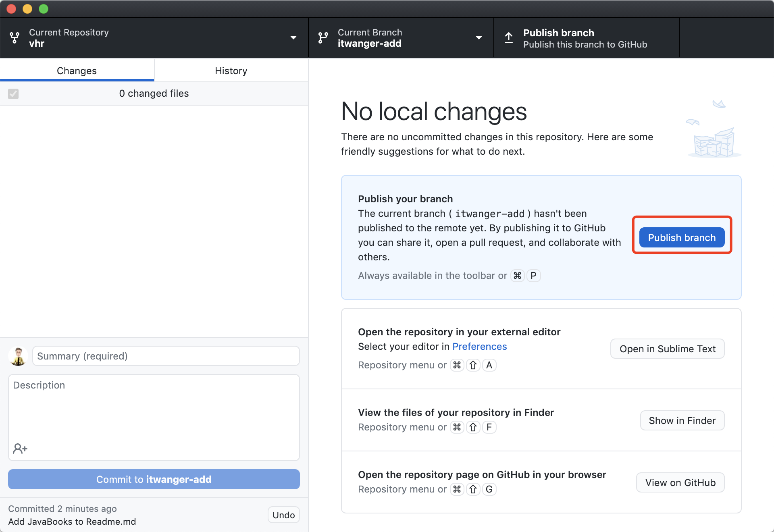The width and height of the screenshot is (774, 532).
Task: Click the upload arrow publish icon
Action: point(509,38)
